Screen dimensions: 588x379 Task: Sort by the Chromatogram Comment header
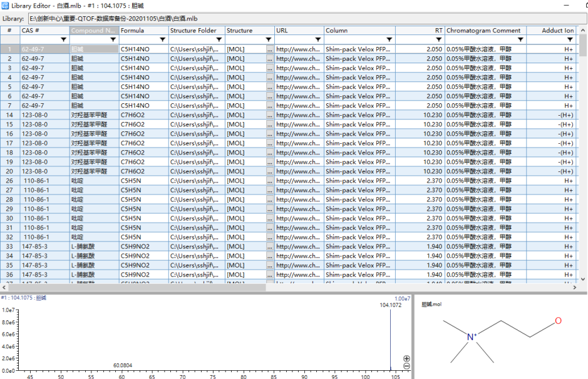pos(484,30)
